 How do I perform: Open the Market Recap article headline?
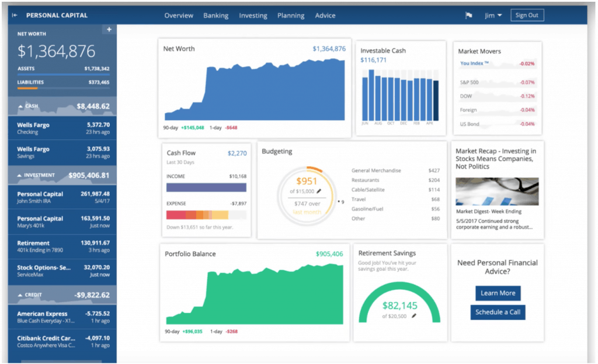click(x=495, y=159)
